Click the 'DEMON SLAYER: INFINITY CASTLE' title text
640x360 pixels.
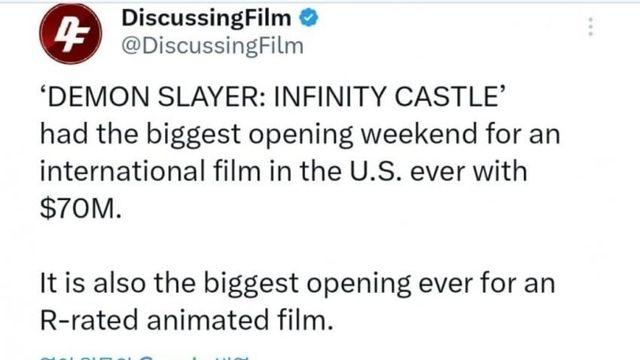pyautogui.click(x=273, y=97)
